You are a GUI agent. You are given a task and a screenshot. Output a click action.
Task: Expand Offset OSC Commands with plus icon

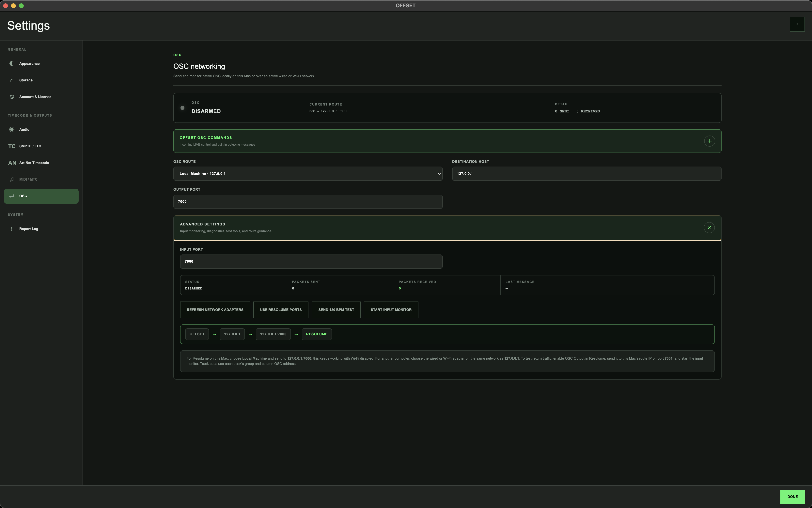coord(709,141)
